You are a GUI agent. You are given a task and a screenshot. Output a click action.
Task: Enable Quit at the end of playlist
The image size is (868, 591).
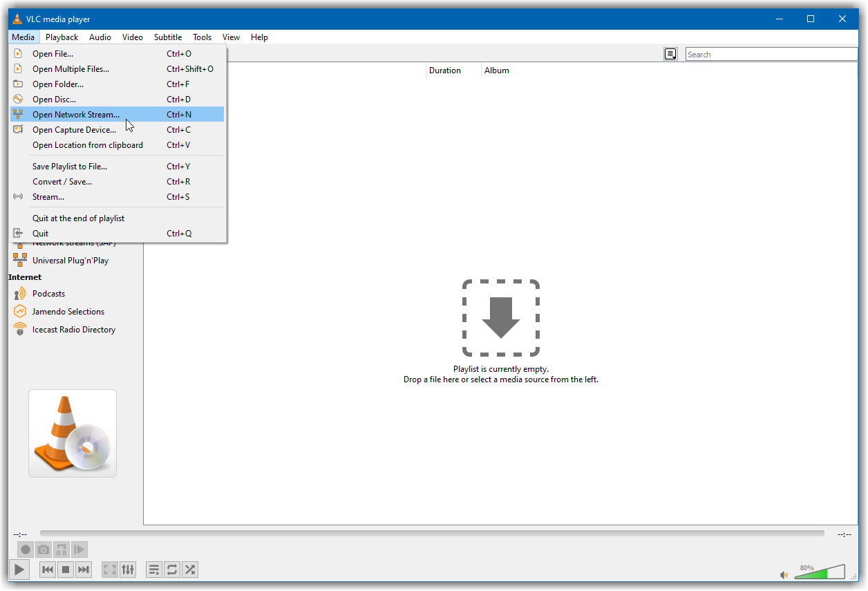tap(117, 218)
